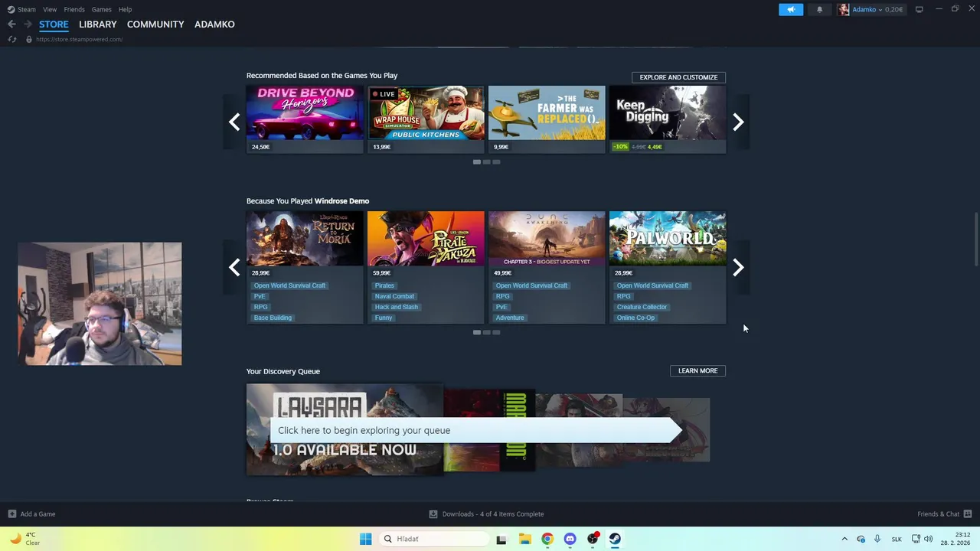This screenshot has width=980, height=551.
Task: Click the LEARN MORE button
Action: pos(697,370)
